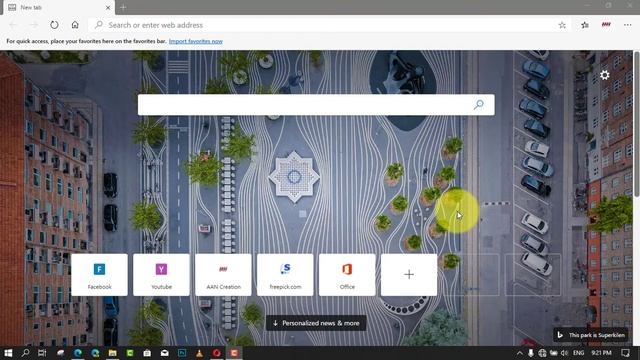This screenshot has width=640, height=360.
Task: Click the Back navigation arrow
Action: [13, 25]
